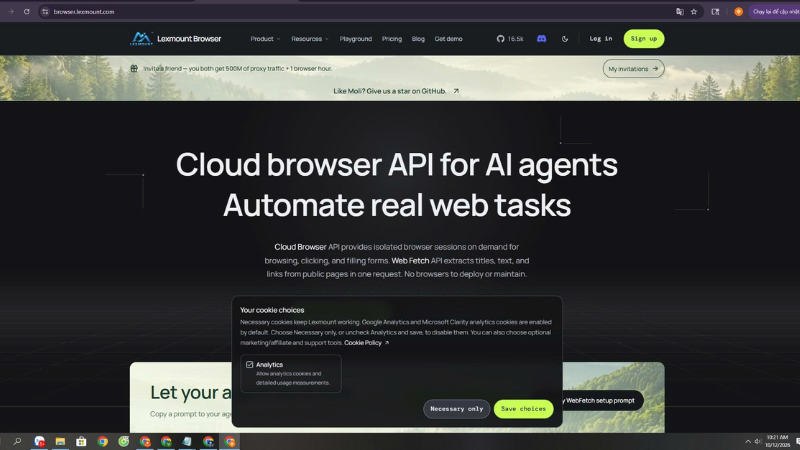Open My invitations

coord(633,69)
